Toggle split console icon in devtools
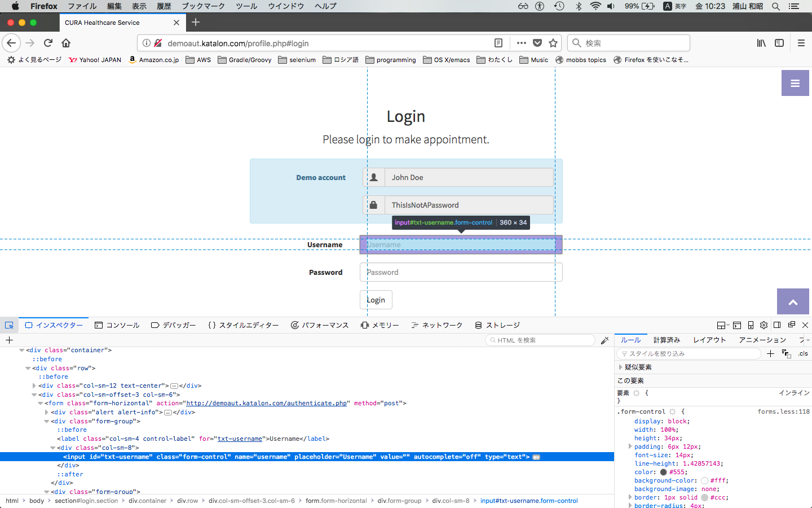Screen dimensions: 812x508 (737, 325)
